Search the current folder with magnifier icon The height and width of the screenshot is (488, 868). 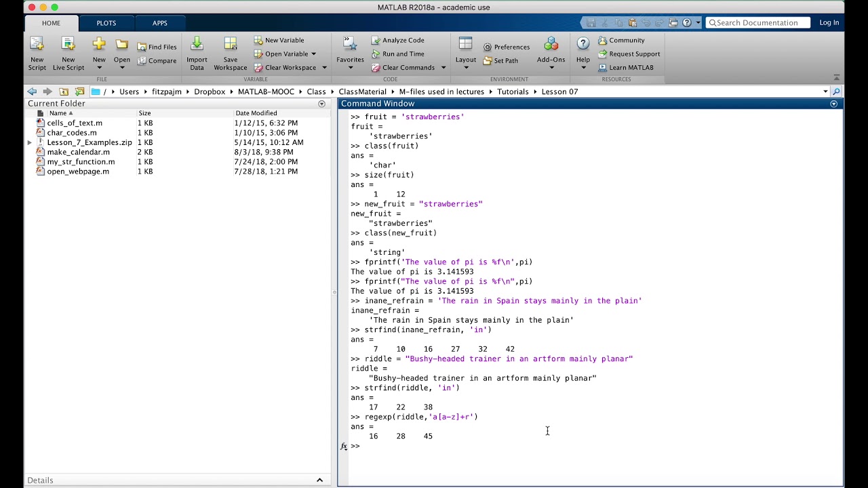tap(836, 91)
